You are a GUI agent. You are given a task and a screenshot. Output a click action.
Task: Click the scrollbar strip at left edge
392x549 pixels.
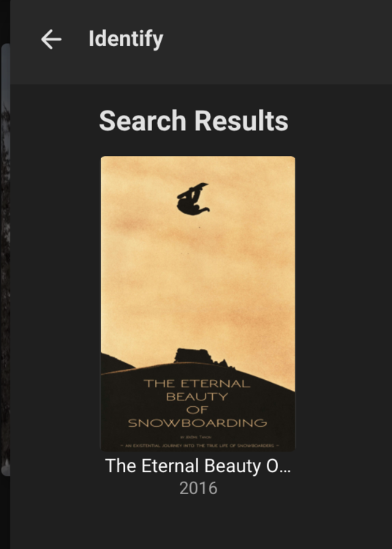[x=5, y=259]
